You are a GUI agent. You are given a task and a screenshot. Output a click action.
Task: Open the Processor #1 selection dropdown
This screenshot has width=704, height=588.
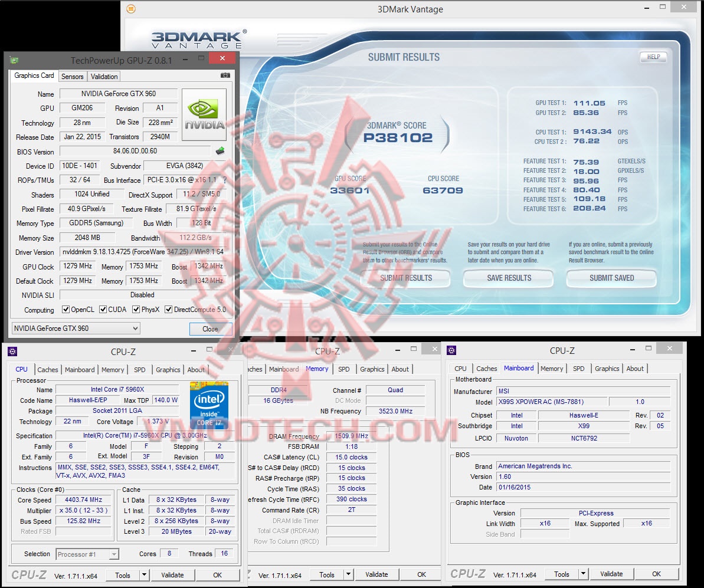click(x=87, y=554)
